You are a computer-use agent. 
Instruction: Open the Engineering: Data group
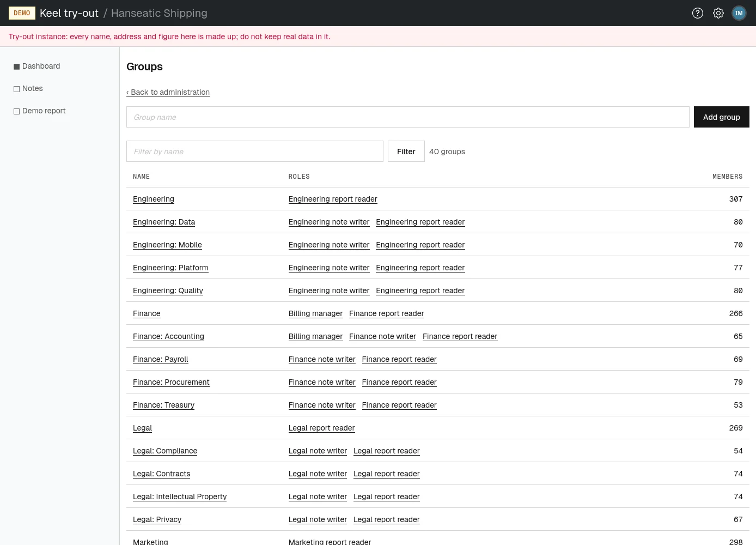point(164,222)
